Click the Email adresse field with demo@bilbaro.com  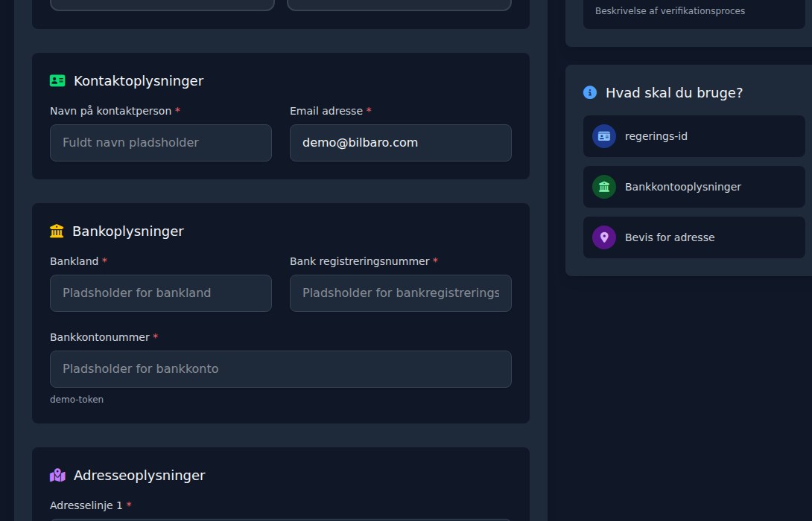point(400,143)
